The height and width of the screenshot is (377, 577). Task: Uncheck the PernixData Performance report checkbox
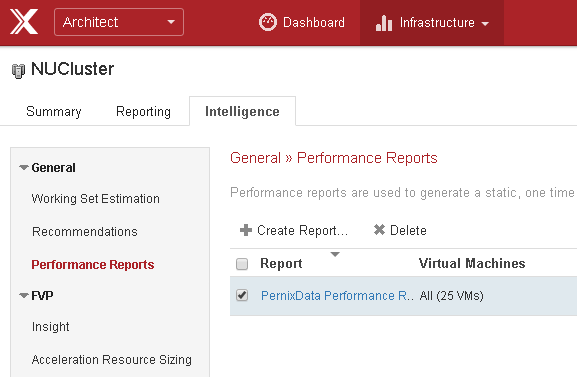(242, 295)
